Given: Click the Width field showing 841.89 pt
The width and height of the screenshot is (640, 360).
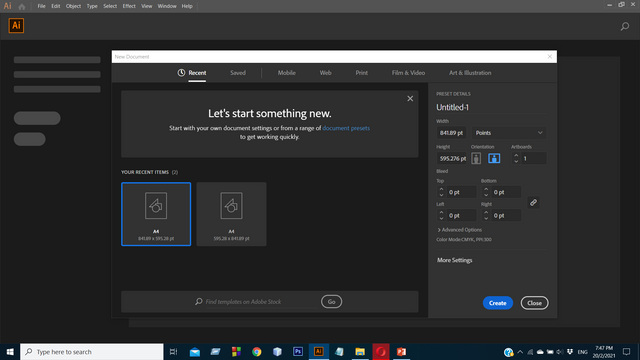Looking at the screenshot, I should tap(451, 133).
